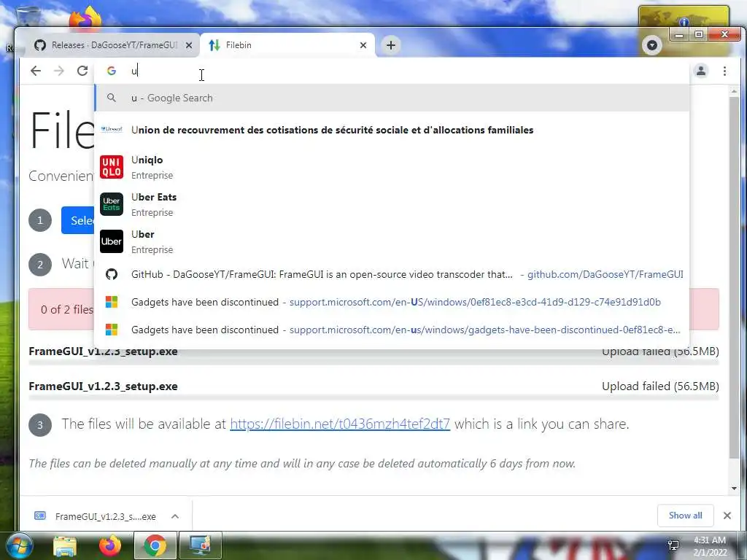
Task: Select the Uber Entreprise suggestion
Action: (392, 241)
